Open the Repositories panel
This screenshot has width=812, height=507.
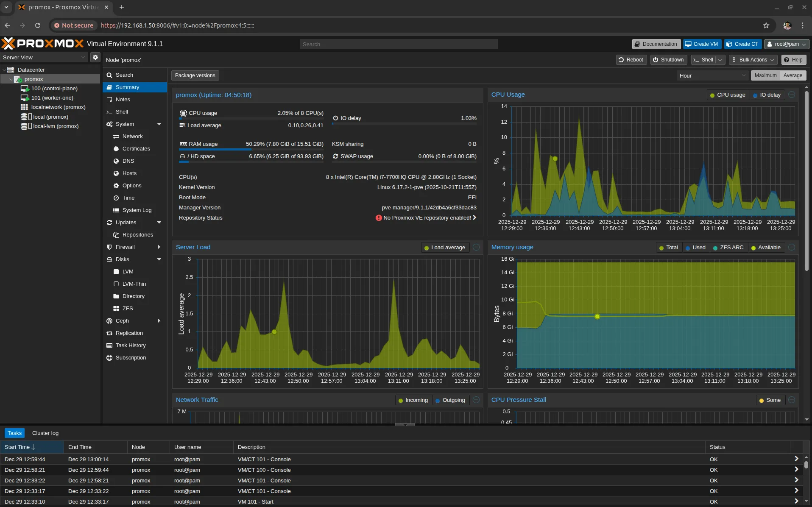tap(137, 234)
